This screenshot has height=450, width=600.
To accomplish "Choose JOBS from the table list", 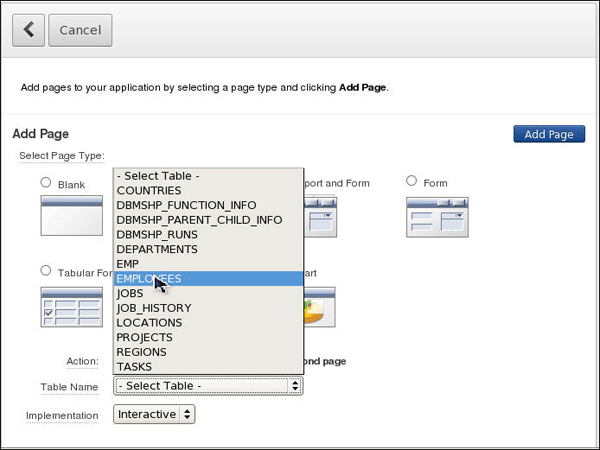I will tap(209, 293).
